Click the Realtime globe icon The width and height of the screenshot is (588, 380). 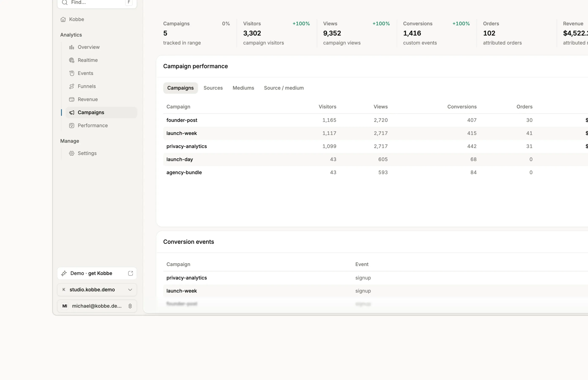click(x=72, y=60)
